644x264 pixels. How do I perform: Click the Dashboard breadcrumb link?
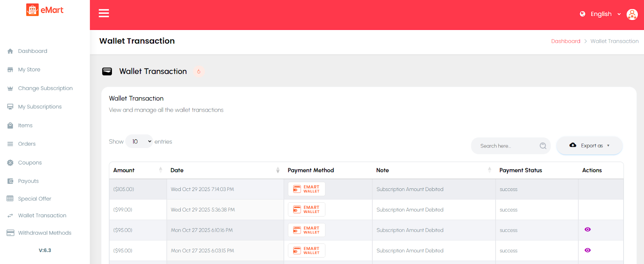566,41
